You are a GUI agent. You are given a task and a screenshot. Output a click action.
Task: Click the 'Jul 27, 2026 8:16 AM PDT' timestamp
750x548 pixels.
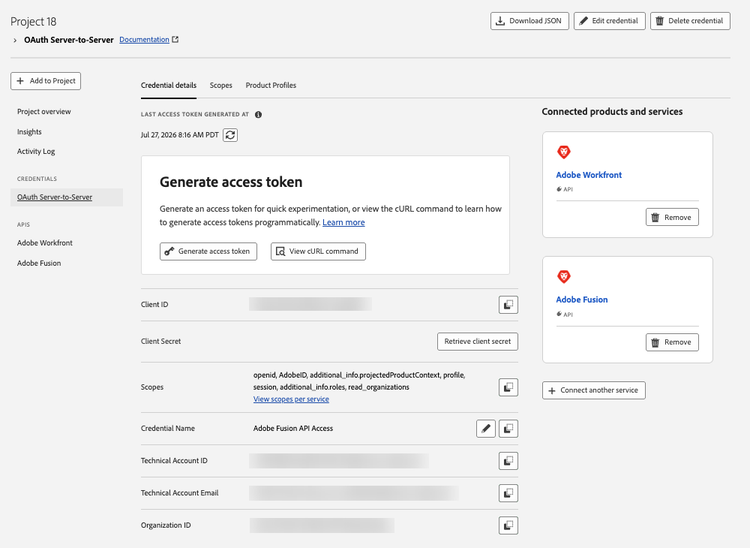click(179, 135)
